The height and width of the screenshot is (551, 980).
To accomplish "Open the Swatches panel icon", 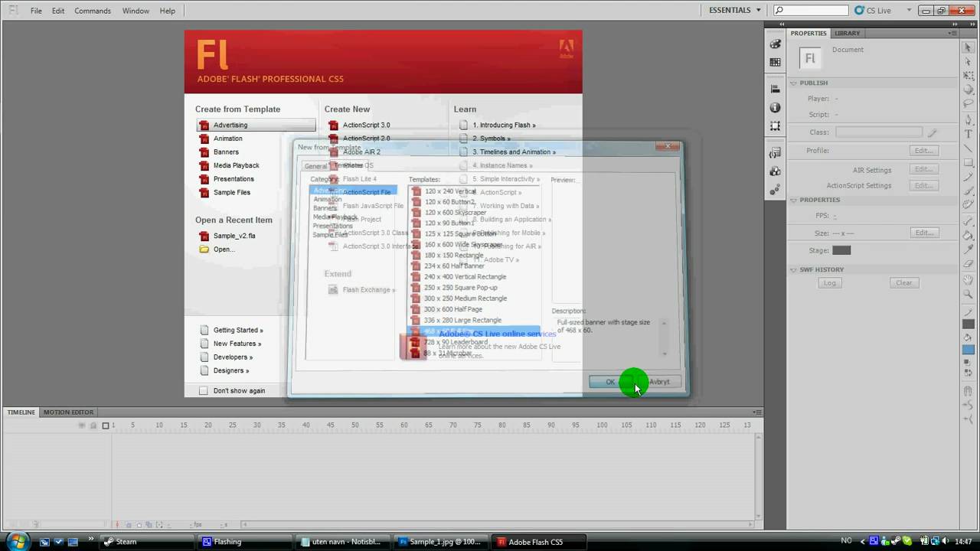I will click(775, 62).
